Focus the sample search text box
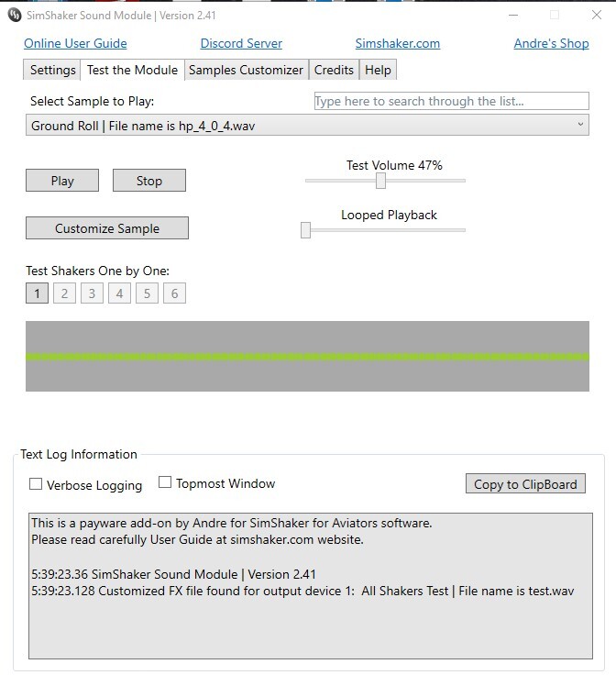This screenshot has height=686, width=616. [452, 101]
